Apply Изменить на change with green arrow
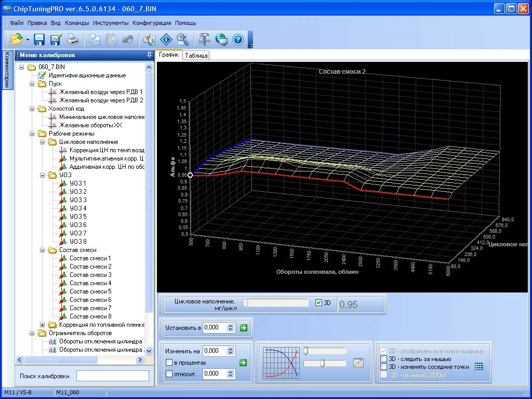This screenshot has width=532, height=399. 243,362
